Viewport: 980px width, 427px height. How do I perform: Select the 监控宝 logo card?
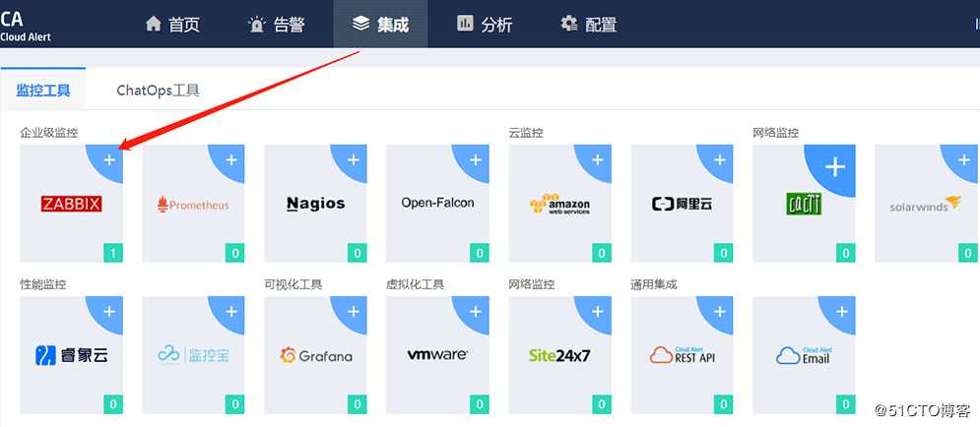pos(193,355)
